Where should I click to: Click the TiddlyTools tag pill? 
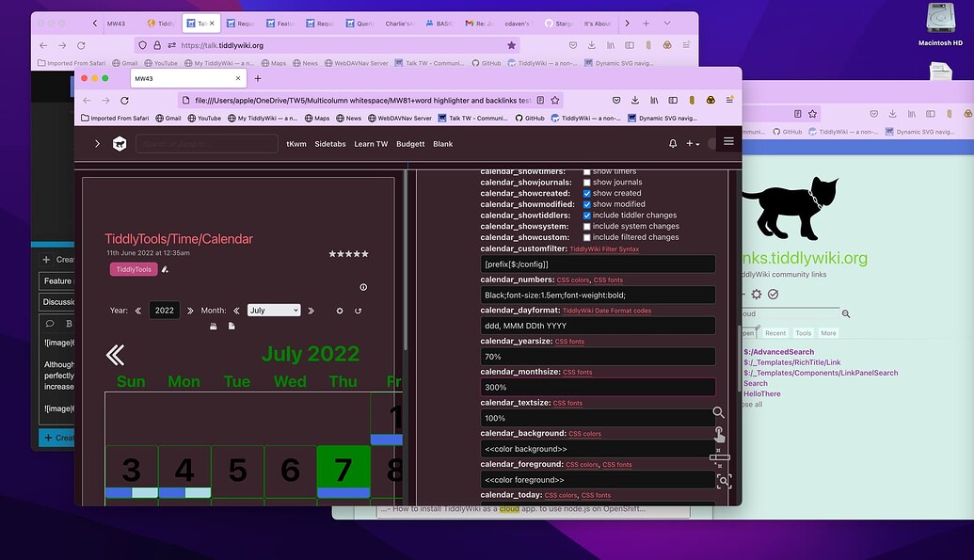point(134,269)
